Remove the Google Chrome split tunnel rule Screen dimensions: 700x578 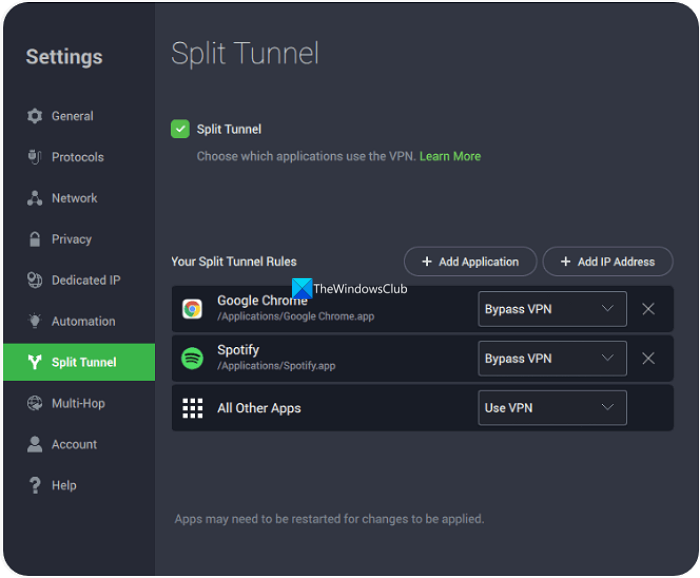[648, 309]
